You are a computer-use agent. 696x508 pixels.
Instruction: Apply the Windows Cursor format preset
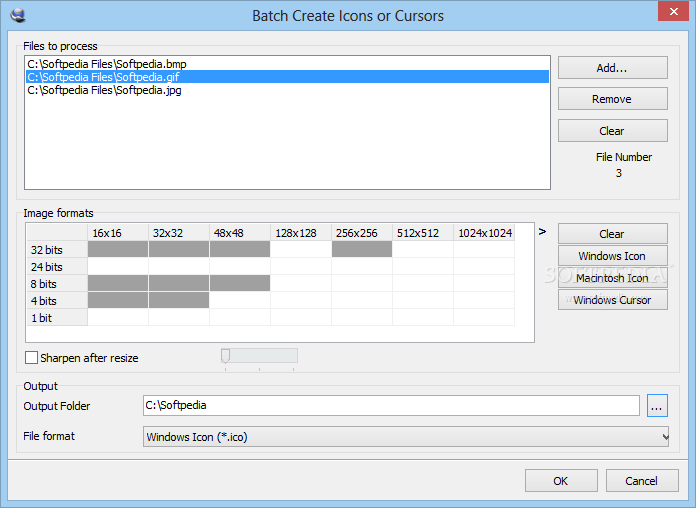click(613, 300)
